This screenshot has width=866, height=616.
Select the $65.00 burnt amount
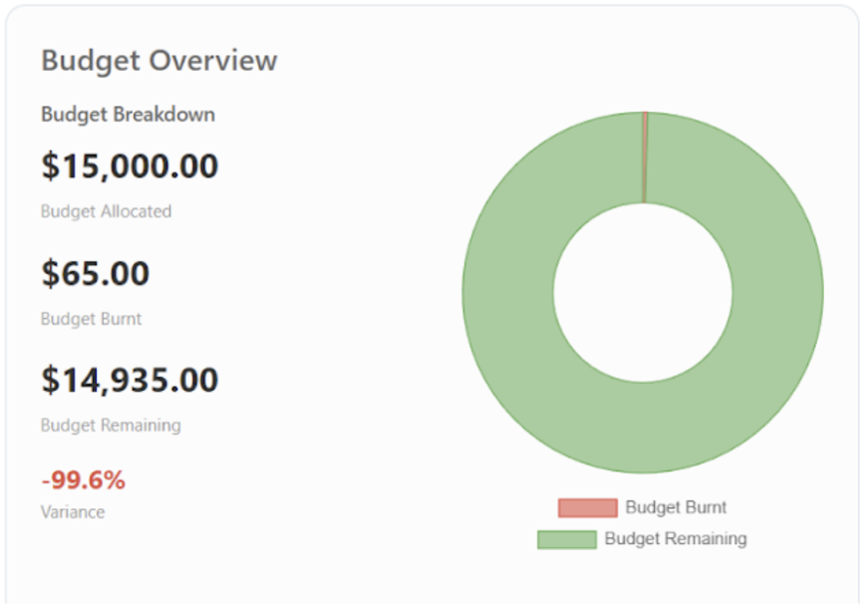(x=94, y=272)
